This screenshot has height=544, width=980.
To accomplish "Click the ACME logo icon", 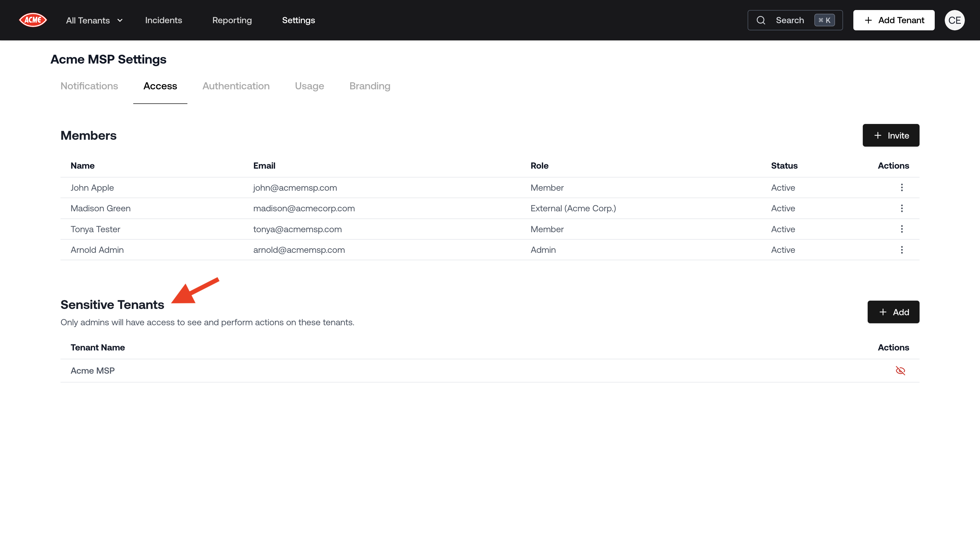I will (x=33, y=20).
